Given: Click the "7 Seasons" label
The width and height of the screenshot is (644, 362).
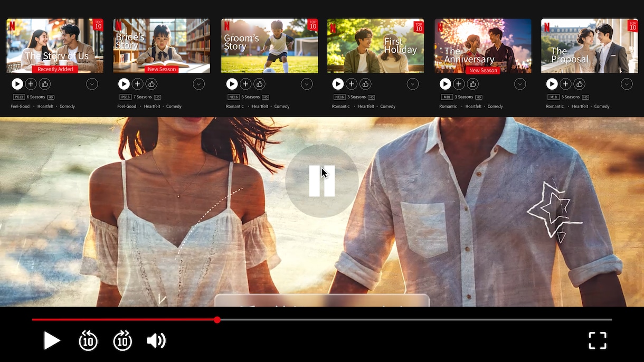Looking at the screenshot, I should pyautogui.click(x=143, y=97).
